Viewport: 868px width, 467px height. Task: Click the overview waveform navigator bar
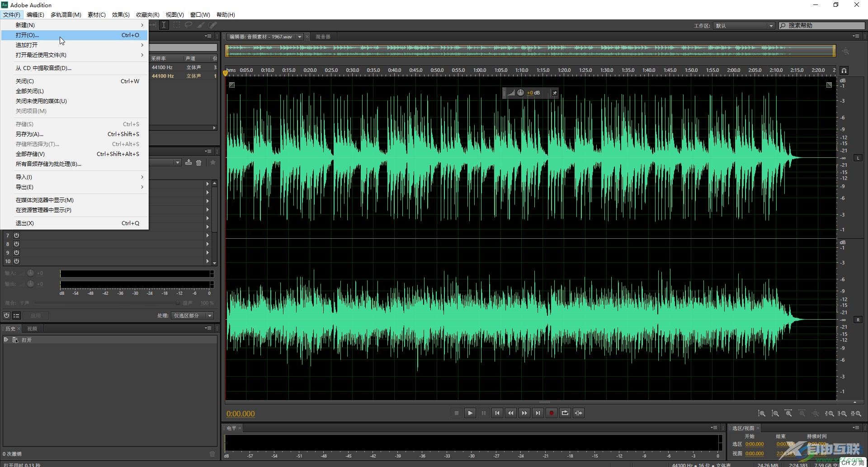click(530, 51)
